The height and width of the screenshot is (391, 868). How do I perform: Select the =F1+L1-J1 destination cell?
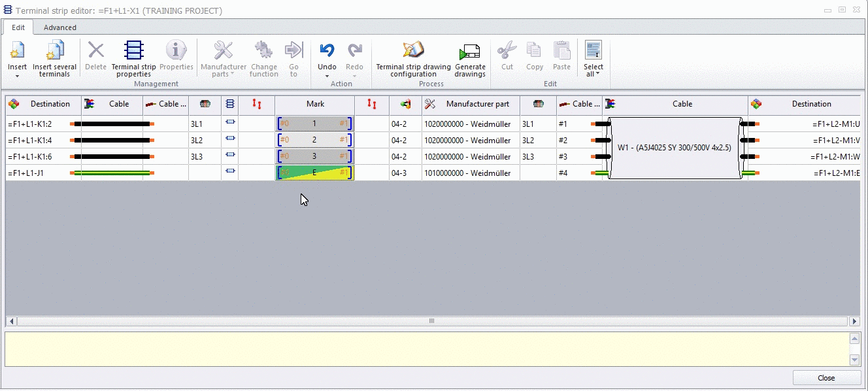coord(43,173)
